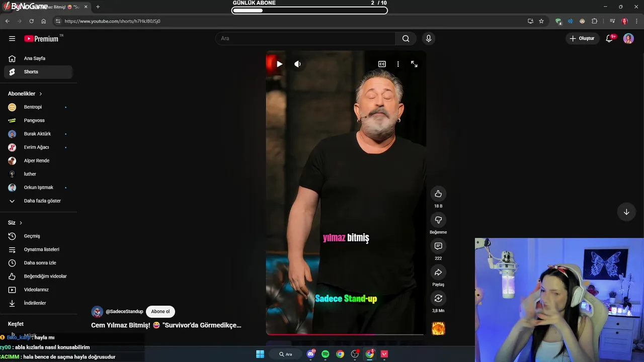Open the Alper Rende subscription
This screenshot has width=644, height=362.
[38, 160]
